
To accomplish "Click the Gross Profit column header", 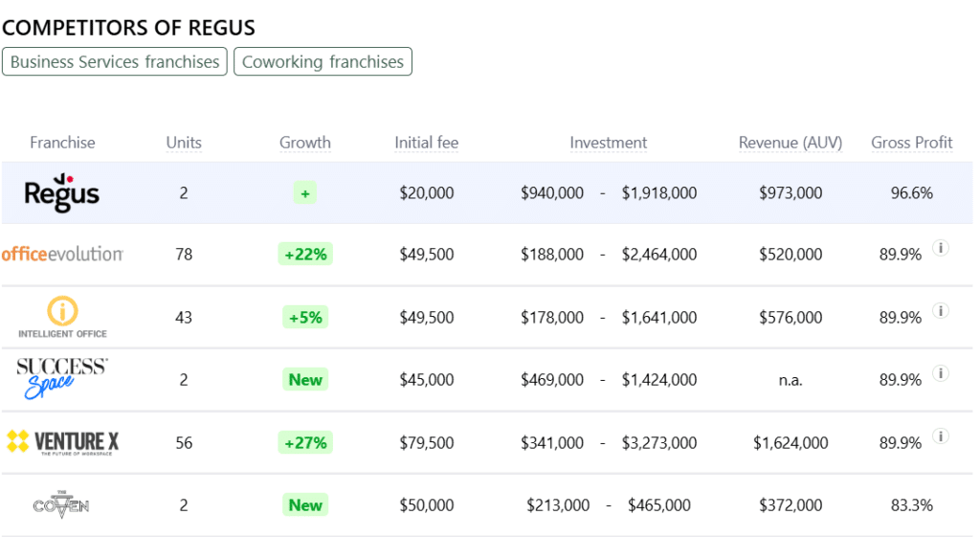I will 912,143.
